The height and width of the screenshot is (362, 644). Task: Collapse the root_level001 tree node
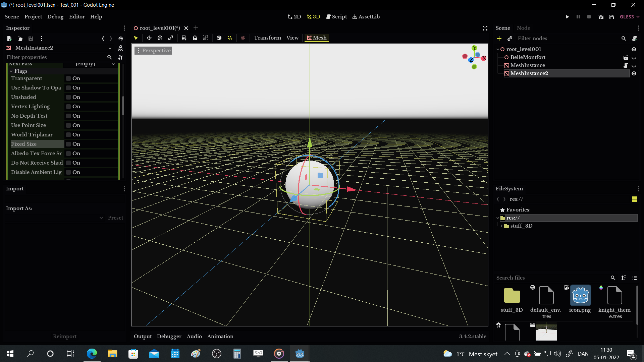pyautogui.click(x=498, y=49)
